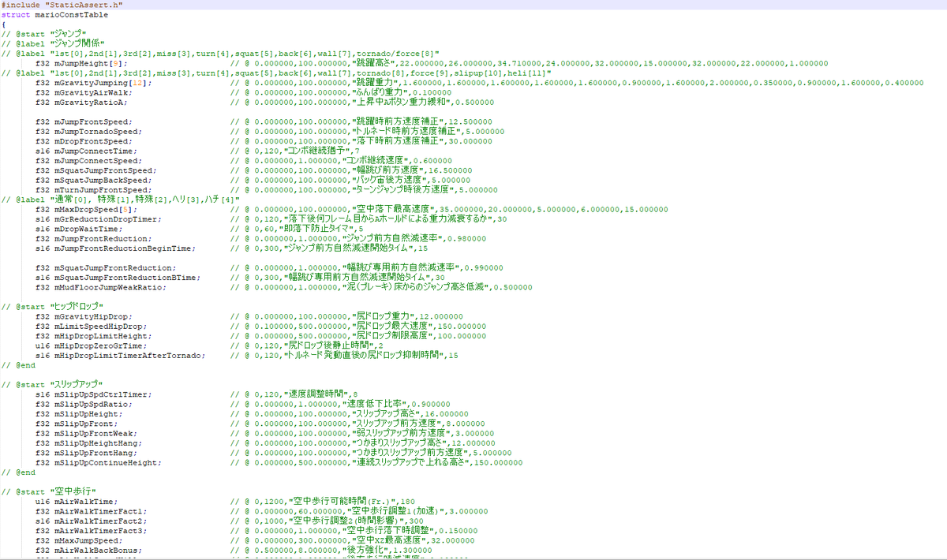Click the "空中歩行可能時間(Fr.)" comment string
The height and width of the screenshot is (560, 947).
pos(343,502)
